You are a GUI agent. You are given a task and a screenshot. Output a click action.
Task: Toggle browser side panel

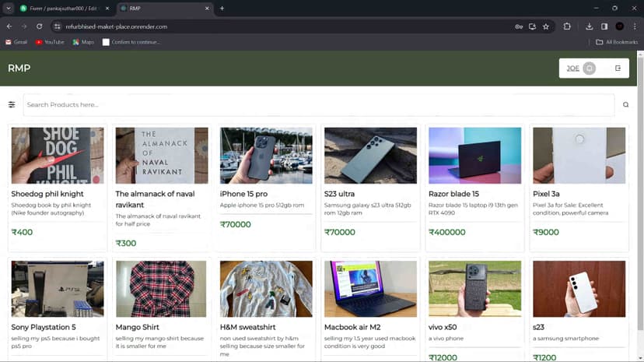coord(604,26)
